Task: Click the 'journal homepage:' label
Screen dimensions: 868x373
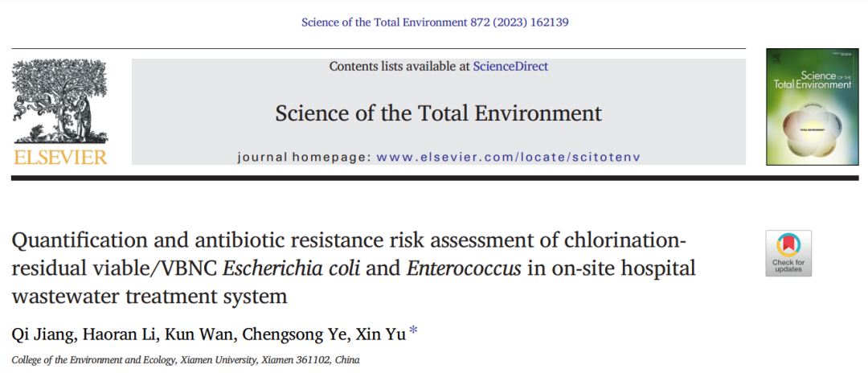Action: pos(303,156)
